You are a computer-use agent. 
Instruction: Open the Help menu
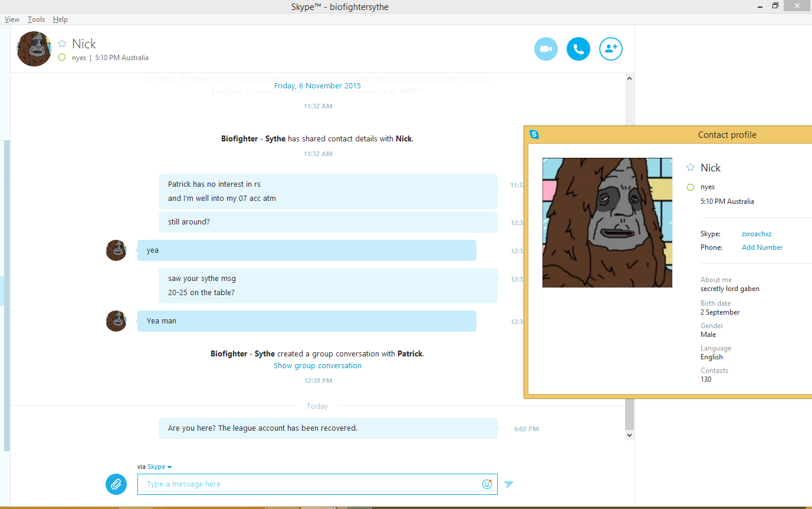click(x=60, y=19)
